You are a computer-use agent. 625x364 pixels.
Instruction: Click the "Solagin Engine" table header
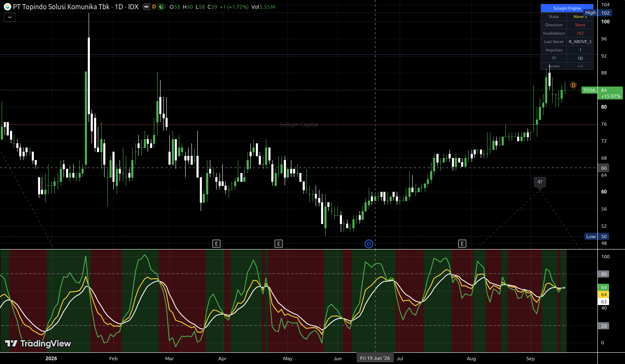567,8
